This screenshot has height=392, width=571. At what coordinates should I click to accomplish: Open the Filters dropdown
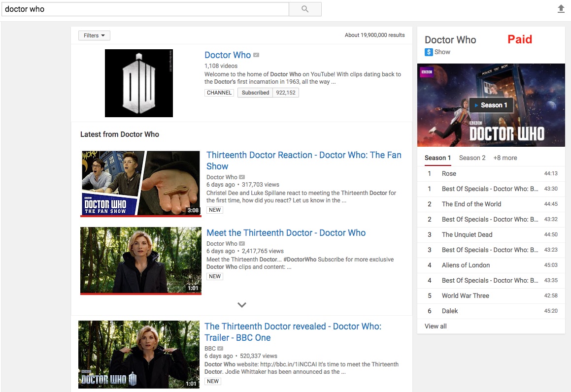click(x=94, y=35)
